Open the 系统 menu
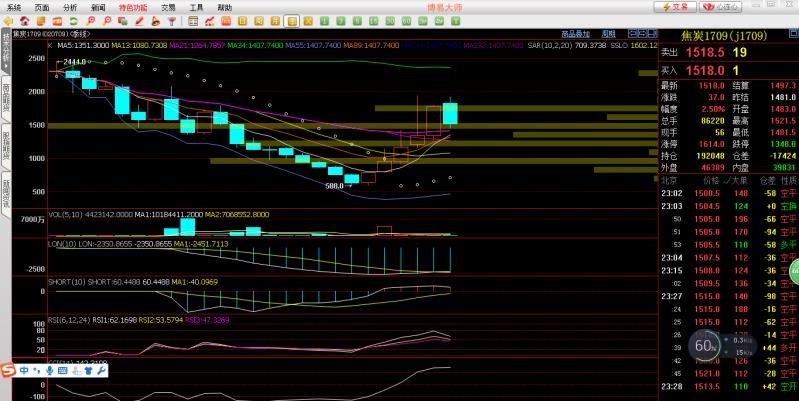The width and height of the screenshot is (799, 401). (x=14, y=8)
